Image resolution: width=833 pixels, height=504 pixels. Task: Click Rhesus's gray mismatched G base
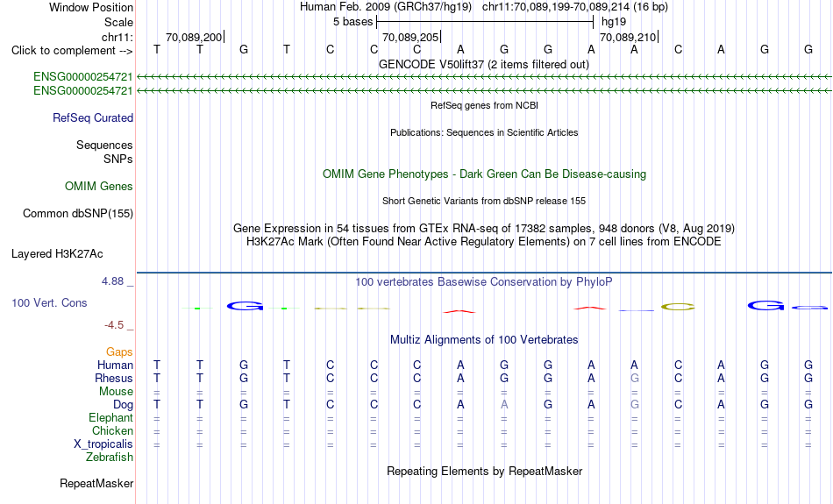(x=634, y=378)
